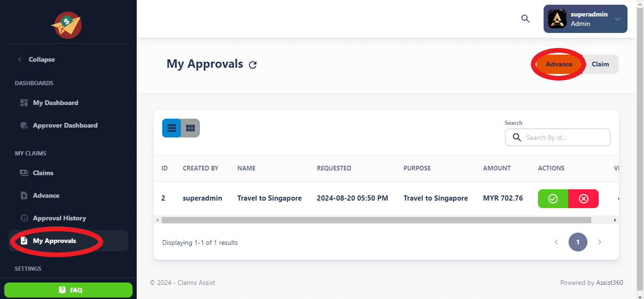Image resolution: width=644 pixels, height=299 pixels.
Task: Click the Claims Assist logo
Action: [x=66, y=25]
